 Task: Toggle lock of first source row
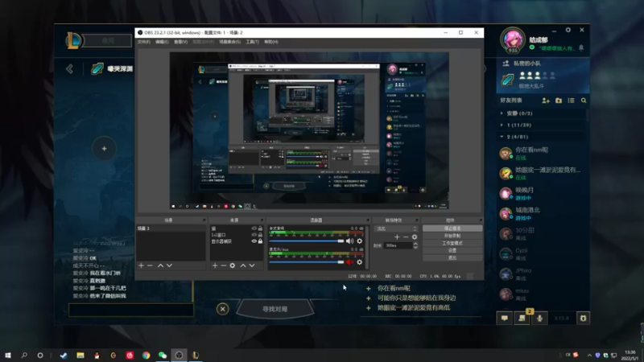click(260, 228)
